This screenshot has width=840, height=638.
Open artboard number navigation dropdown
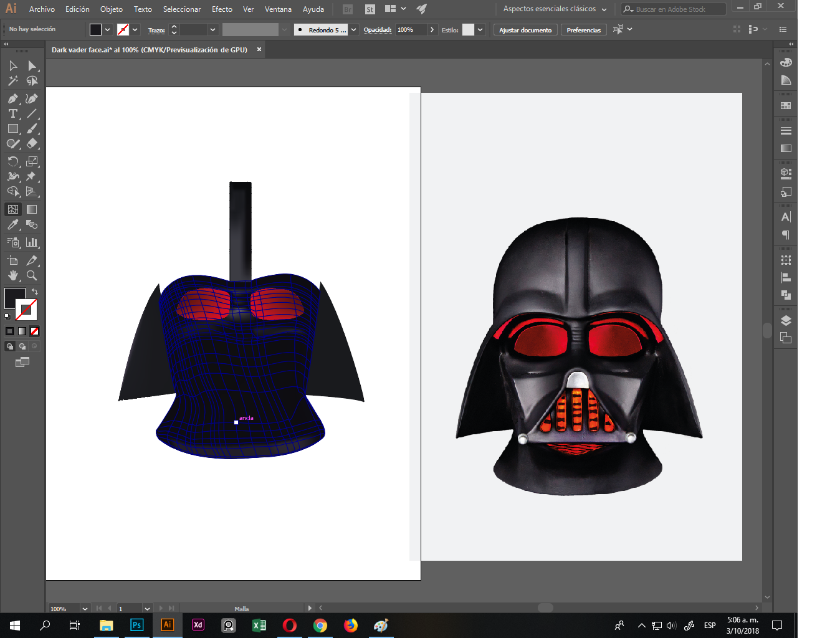(147, 609)
